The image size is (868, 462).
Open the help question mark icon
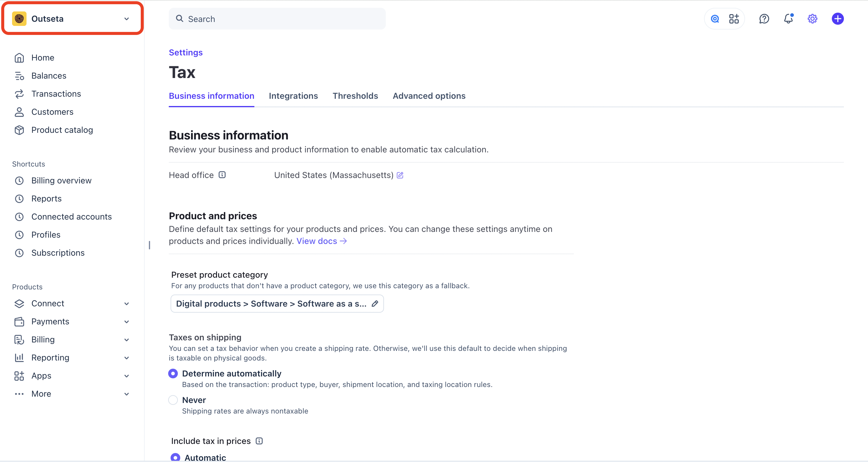point(764,18)
